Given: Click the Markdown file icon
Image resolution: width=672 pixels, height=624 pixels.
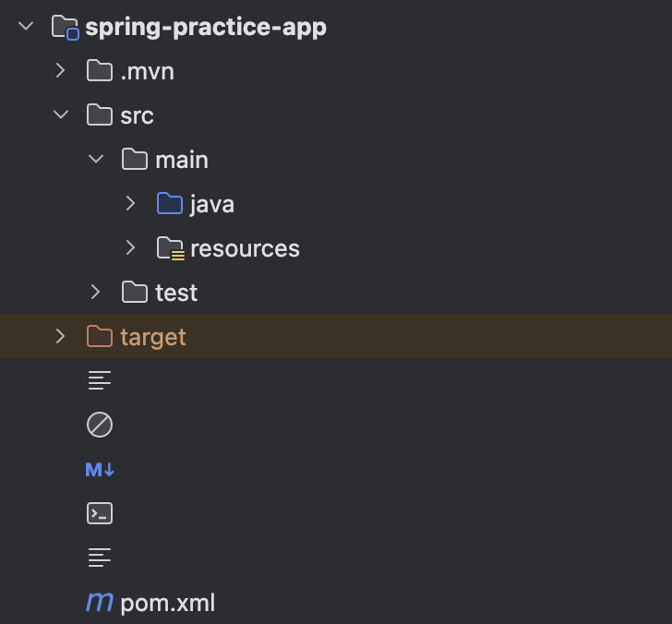Looking at the screenshot, I should pyautogui.click(x=100, y=470).
